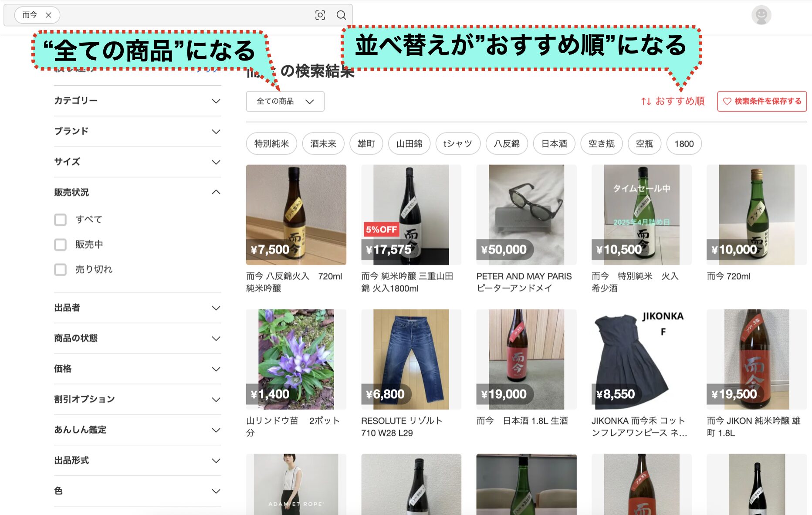Expand the 出品形式 filter
Screen dimensions: 812x515
coord(137,461)
